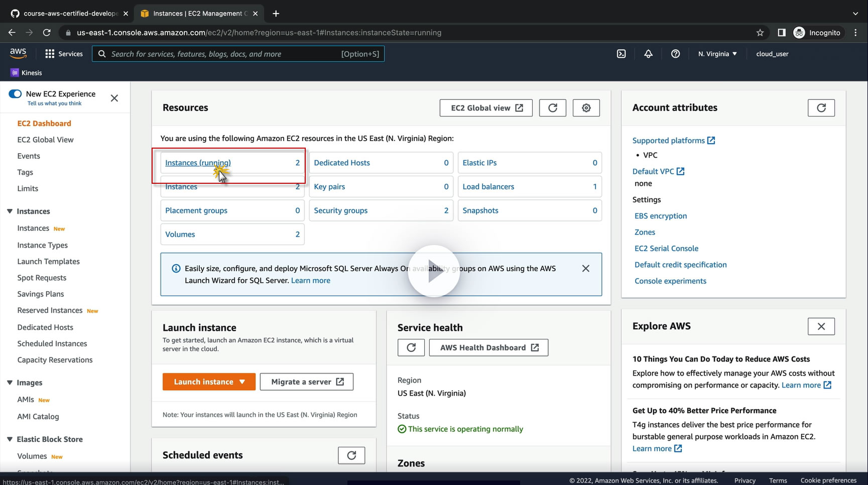868x485 pixels.
Task: Open the Volumes resource link
Action: click(180, 234)
